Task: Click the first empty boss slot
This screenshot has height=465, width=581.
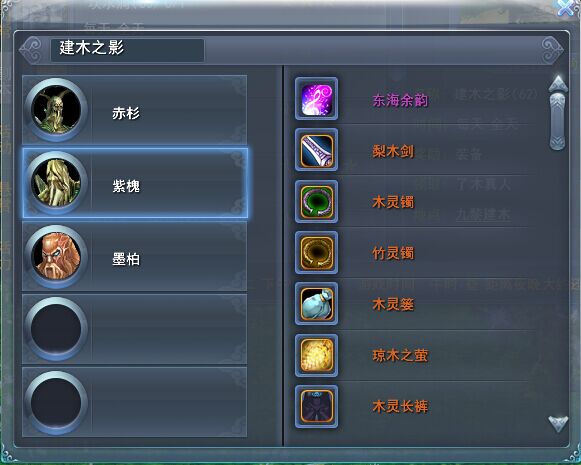Action: tap(135, 329)
